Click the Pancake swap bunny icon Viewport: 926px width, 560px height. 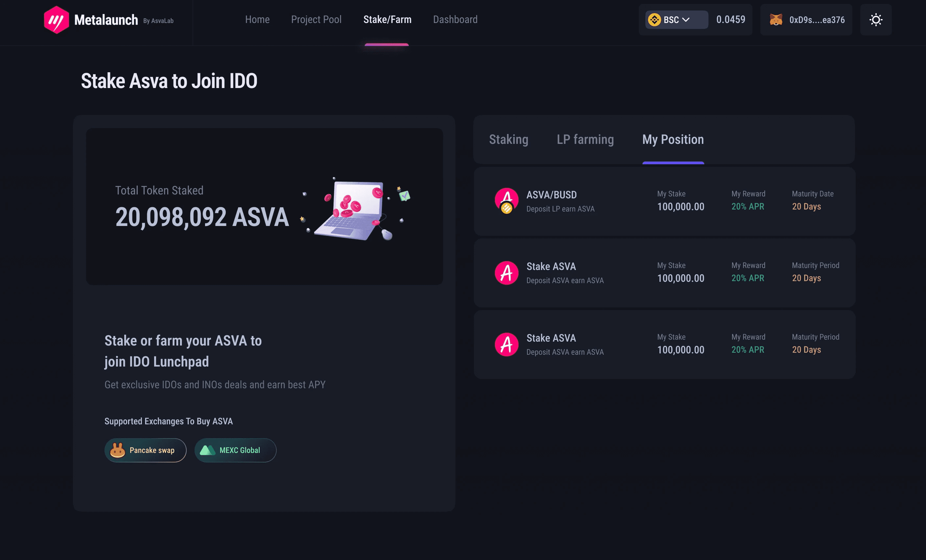pos(118,450)
